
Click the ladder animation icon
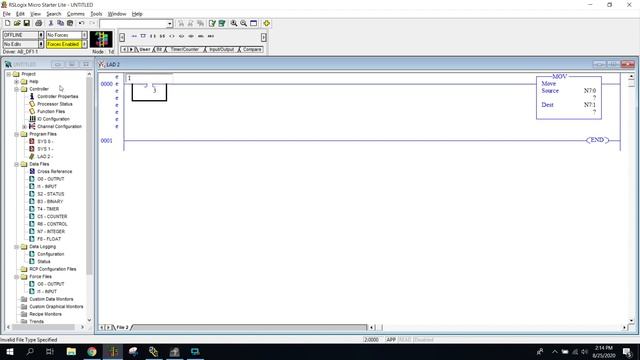[101, 40]
